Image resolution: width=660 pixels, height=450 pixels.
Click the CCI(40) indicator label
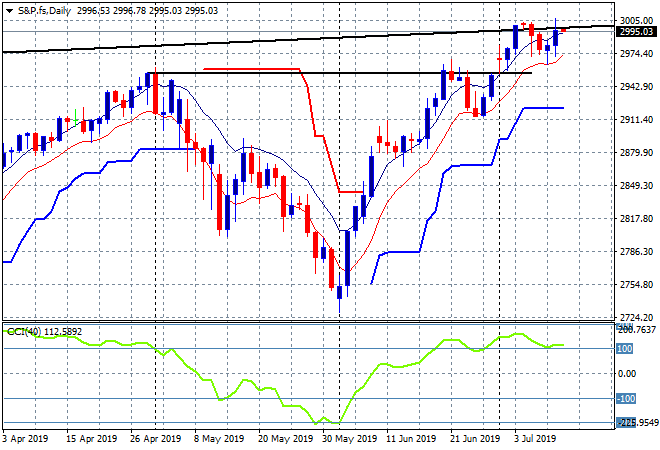(x=24, y=332)
